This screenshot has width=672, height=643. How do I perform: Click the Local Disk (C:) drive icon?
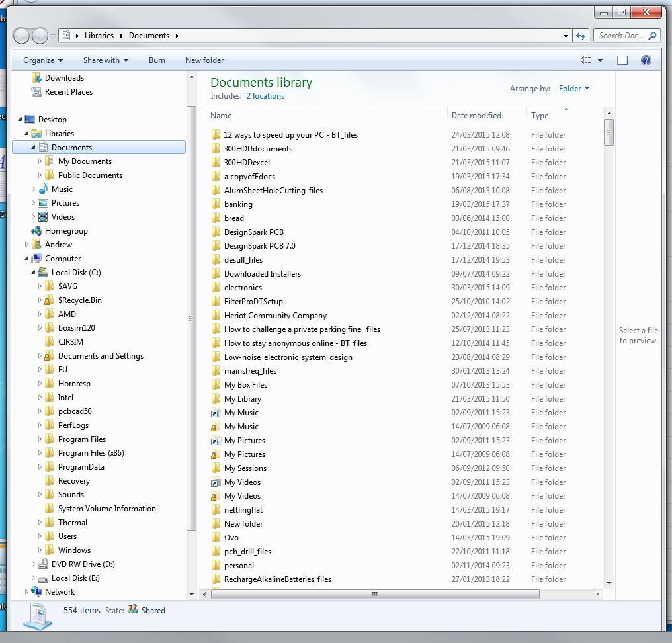43,272
